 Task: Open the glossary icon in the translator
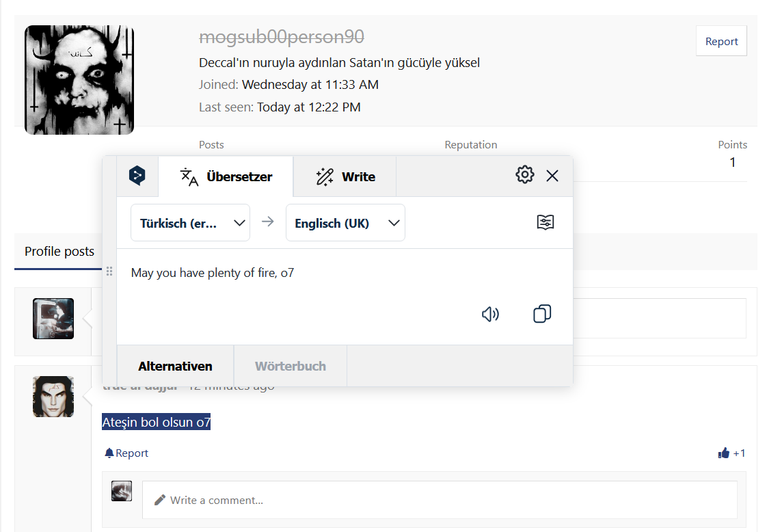546,222
